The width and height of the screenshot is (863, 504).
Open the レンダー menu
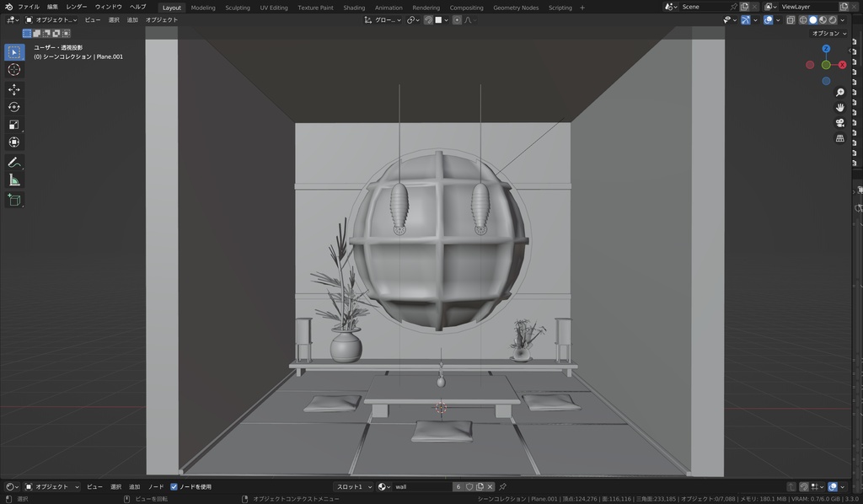78,6
